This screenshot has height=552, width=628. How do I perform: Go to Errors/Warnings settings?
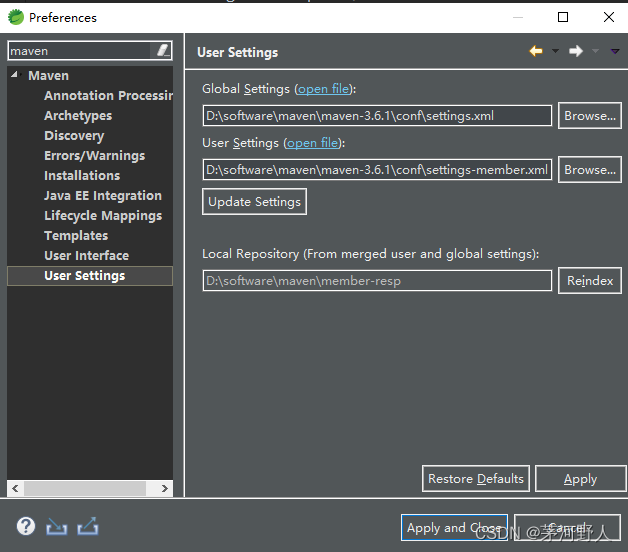pyautogui.click(x=95, y=156)
